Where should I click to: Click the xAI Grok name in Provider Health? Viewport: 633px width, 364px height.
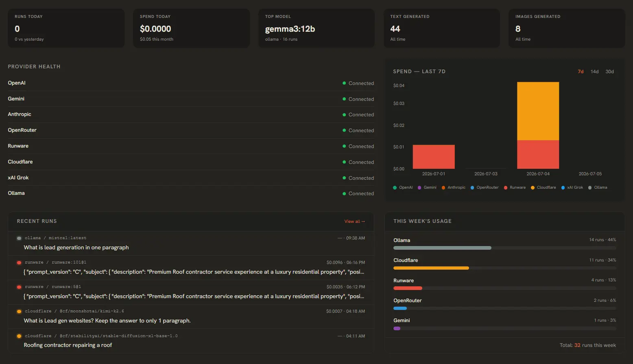coord(18,178)
